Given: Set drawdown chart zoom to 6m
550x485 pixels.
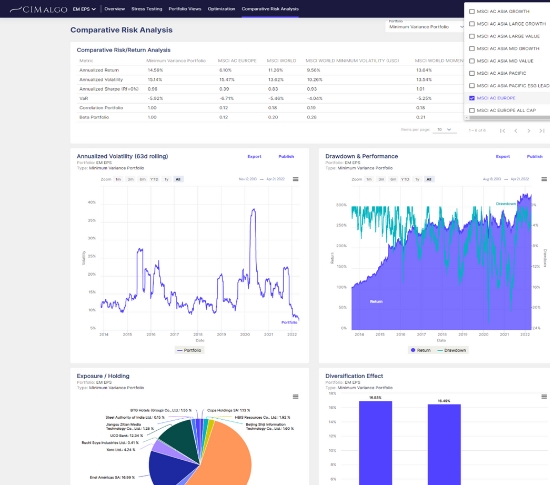Looking at the screenshot, I should (x=393, y=179).
